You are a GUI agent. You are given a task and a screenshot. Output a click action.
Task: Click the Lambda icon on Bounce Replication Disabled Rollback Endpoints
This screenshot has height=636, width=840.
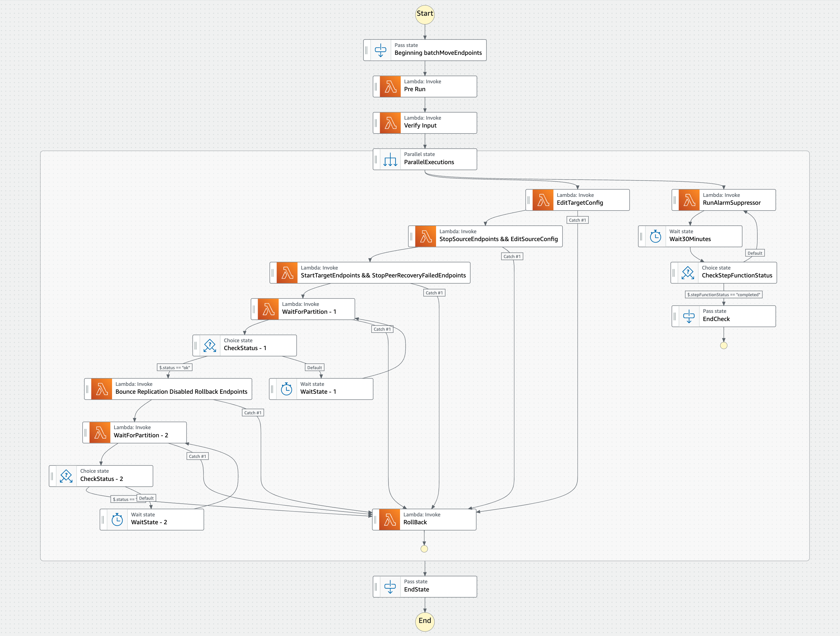(102, 389)
